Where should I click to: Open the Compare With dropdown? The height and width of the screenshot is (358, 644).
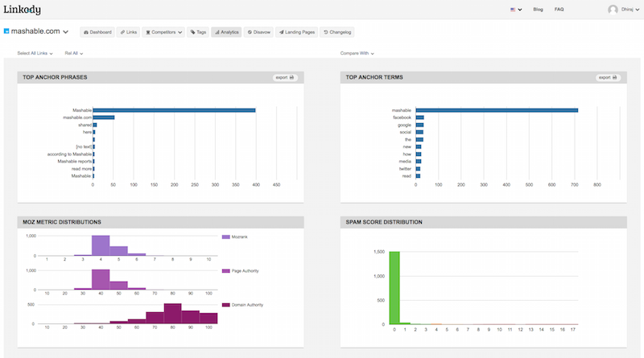pyautogui.click(x=357, y=53)
